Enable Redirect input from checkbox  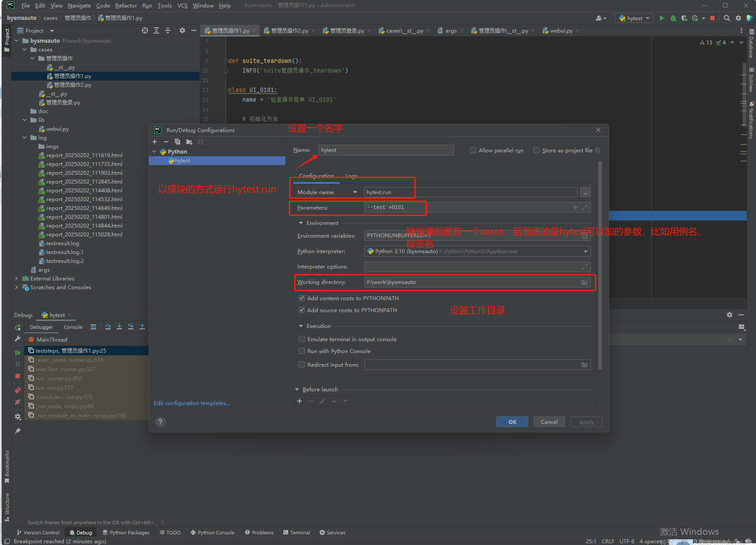point(302,365)
